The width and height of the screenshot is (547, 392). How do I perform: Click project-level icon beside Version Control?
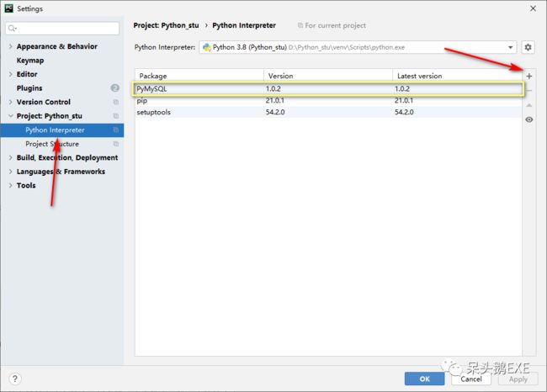click(116, 102)
